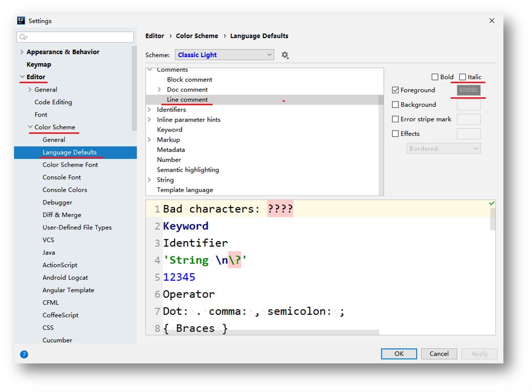Select Angular Template color settings
The height and width of the screenshot is (392, 532).
68,290
